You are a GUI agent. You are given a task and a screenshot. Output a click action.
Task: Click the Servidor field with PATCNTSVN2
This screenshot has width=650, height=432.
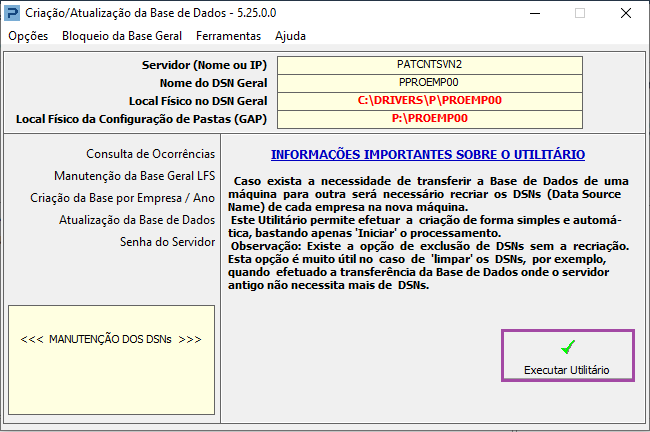[x=429, y=65]
